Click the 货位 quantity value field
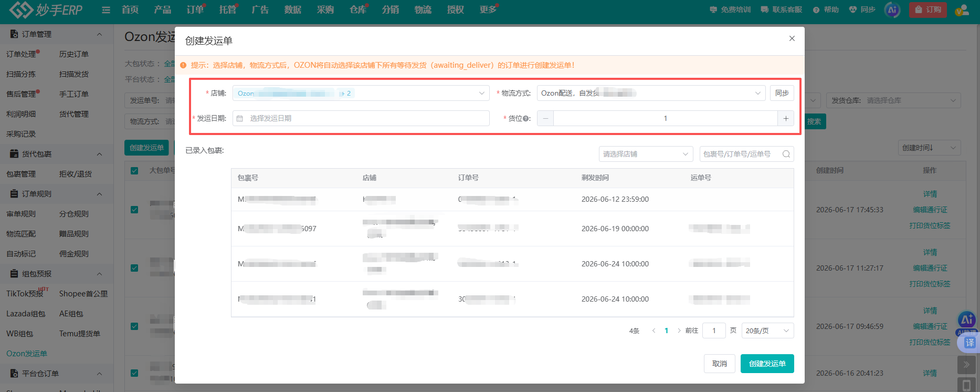 [x=666, y=118]
